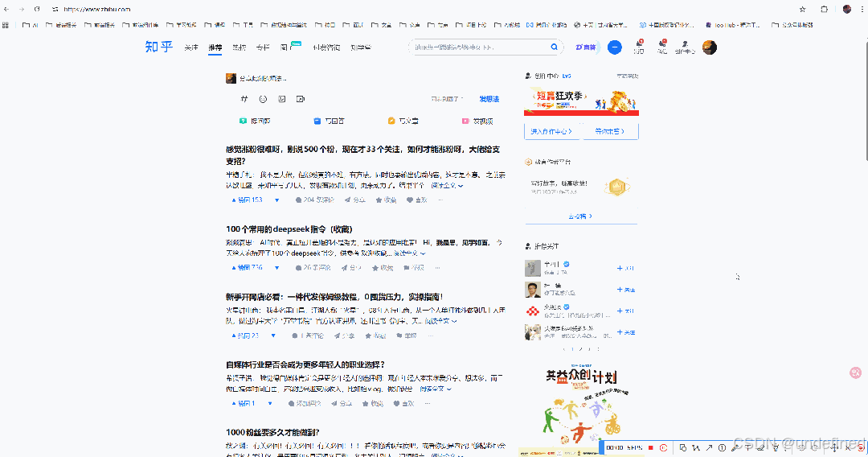Open notifications bell with red badge

[639, 47]
